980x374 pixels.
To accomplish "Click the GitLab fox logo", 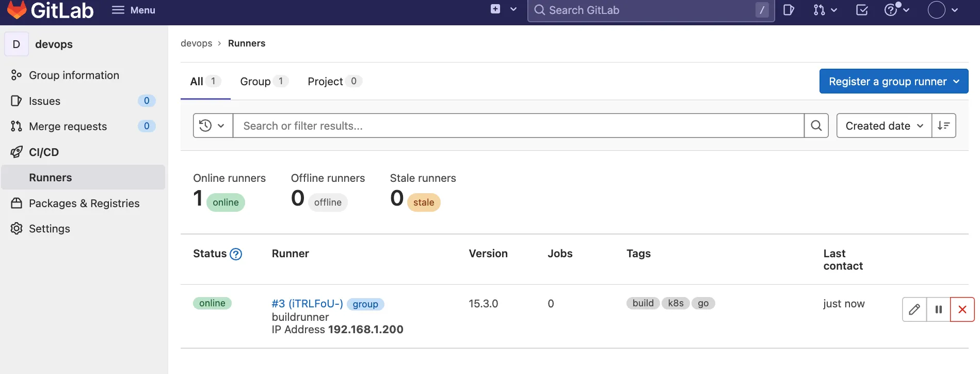I will 17,10.
